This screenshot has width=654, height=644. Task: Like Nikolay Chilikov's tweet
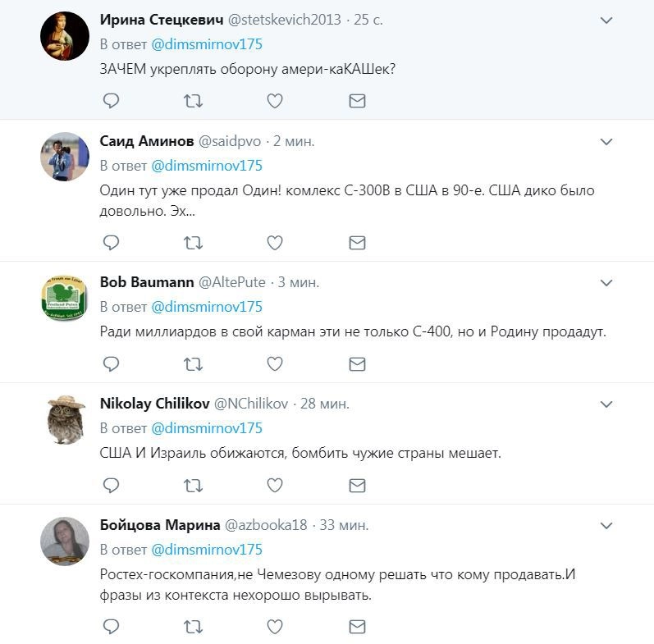(275, 485)
